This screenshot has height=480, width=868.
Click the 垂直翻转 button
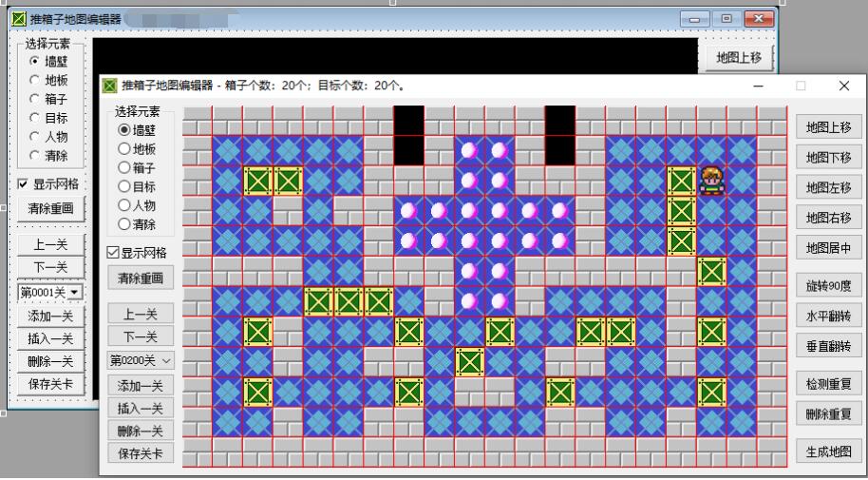pos(827,346)
